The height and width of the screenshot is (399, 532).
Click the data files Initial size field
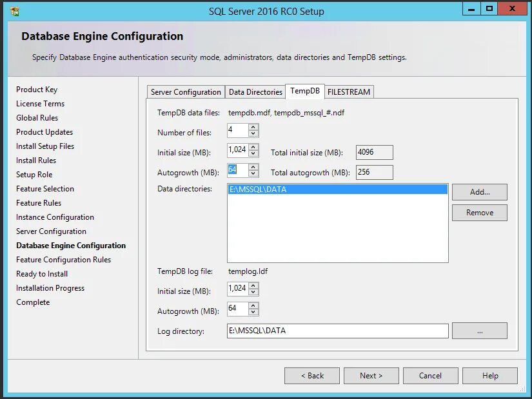(x=237, y=150)
